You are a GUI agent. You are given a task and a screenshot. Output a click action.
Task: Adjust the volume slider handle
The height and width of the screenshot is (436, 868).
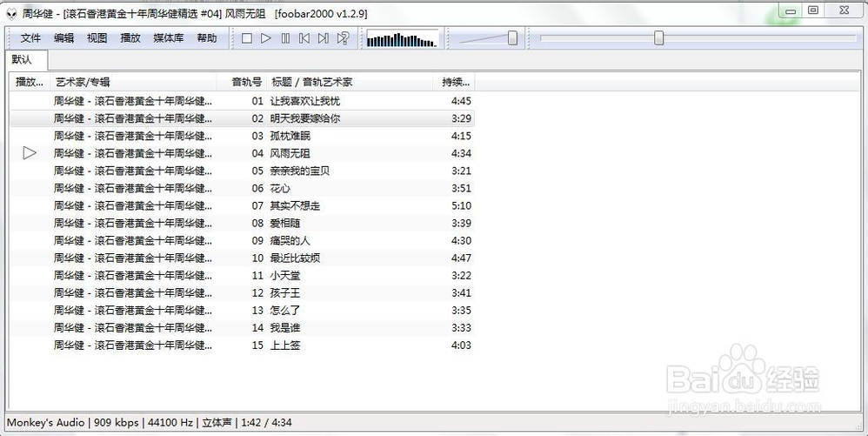click(512, 37)
